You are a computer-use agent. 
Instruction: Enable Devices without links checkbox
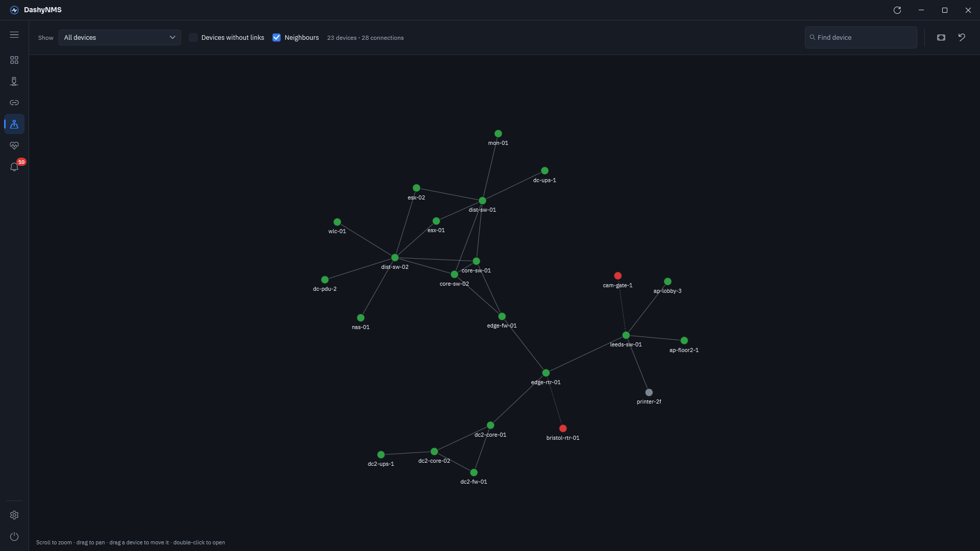tap(193, 37)
